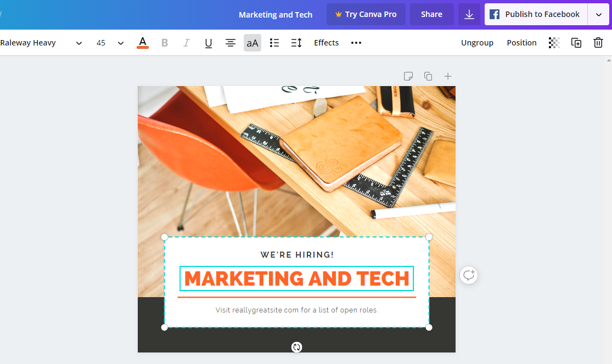Open the Position menu

(521, 43)
